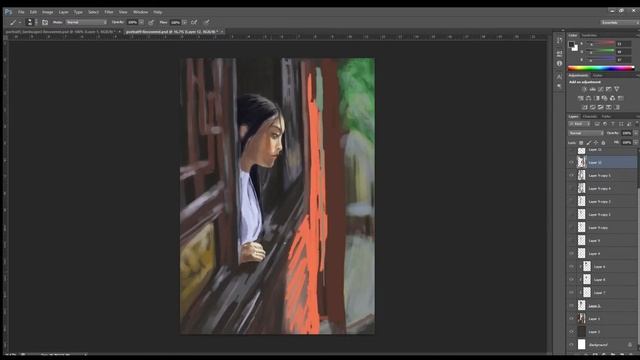Toggle the Brush panel from options bar
This screenshot has width=640, height=360.
coord(45,22)
